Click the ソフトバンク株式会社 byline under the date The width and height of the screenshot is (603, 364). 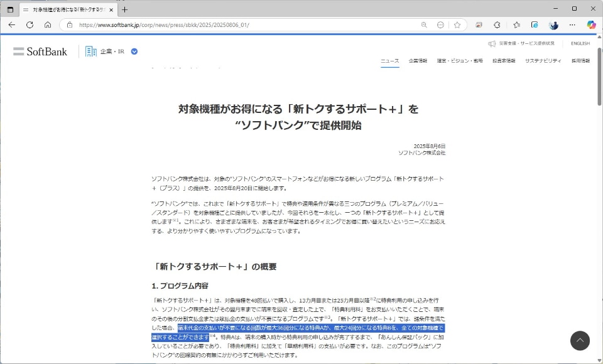422,153
